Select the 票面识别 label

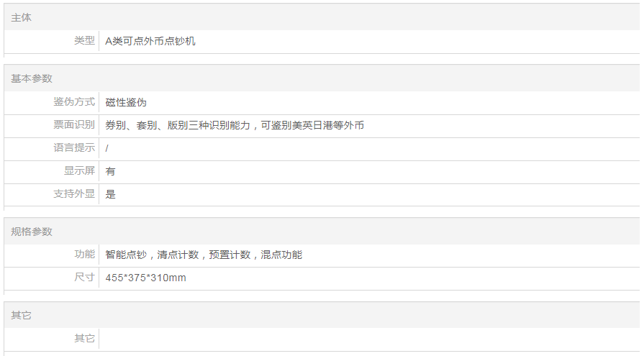74,125
